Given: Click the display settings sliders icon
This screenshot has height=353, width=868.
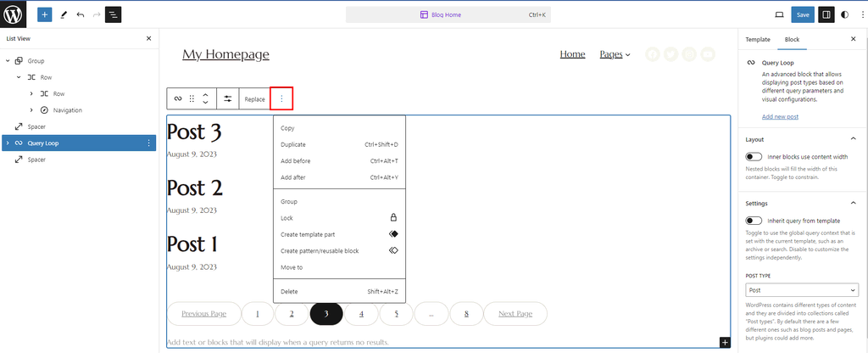Looking at the screenshot, I should pos(227,98).
